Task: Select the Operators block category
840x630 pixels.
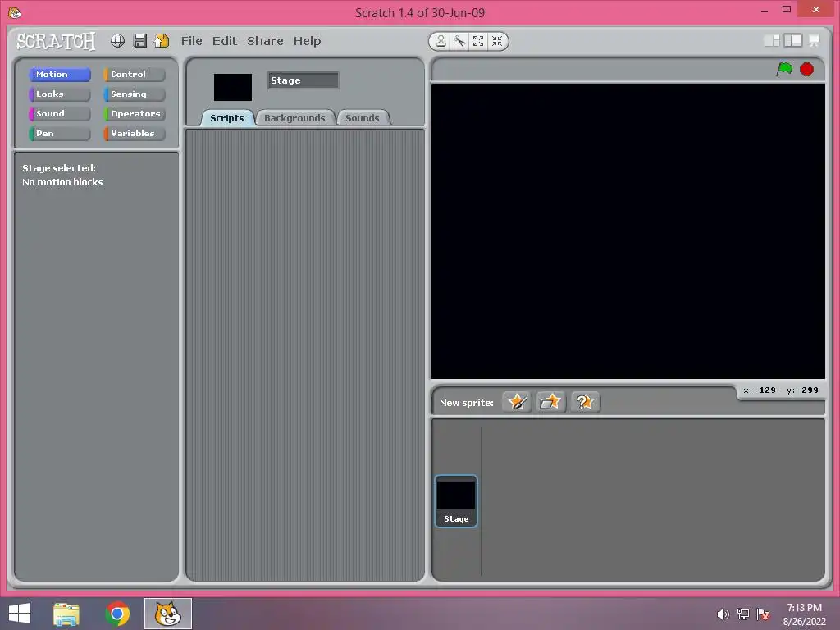Action: pyautogui.click(x=134, y=113)
